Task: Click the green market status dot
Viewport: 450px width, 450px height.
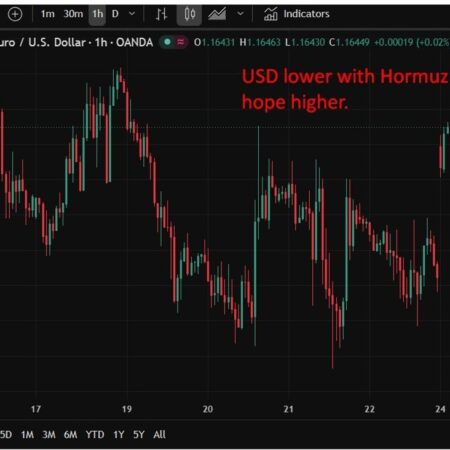Action: click(x=167, y=42)
